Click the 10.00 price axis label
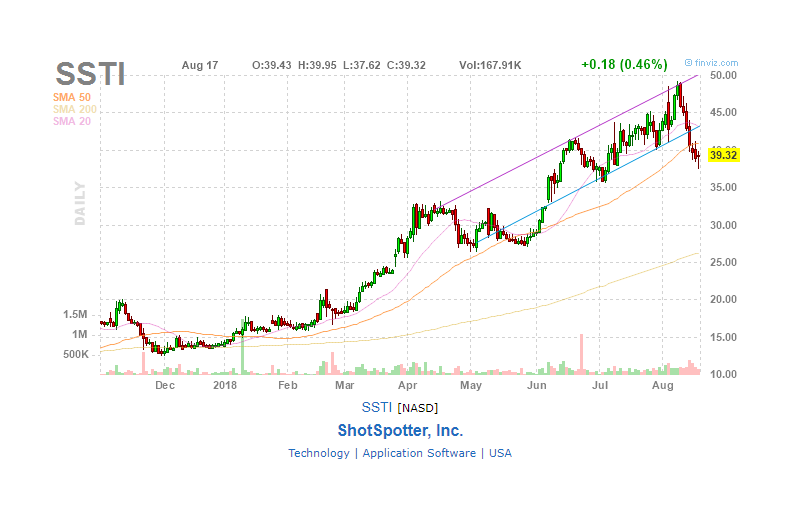Screen dimensions: 791x513 723,374
